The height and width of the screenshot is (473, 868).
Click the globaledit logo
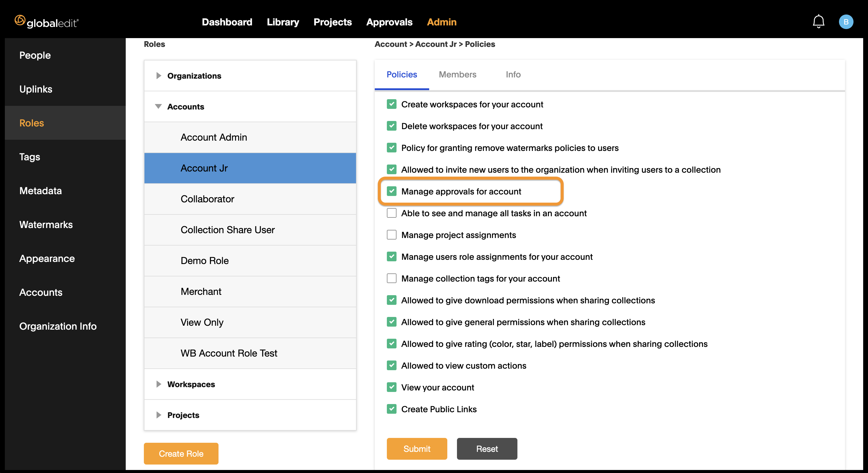click(47, 22)
